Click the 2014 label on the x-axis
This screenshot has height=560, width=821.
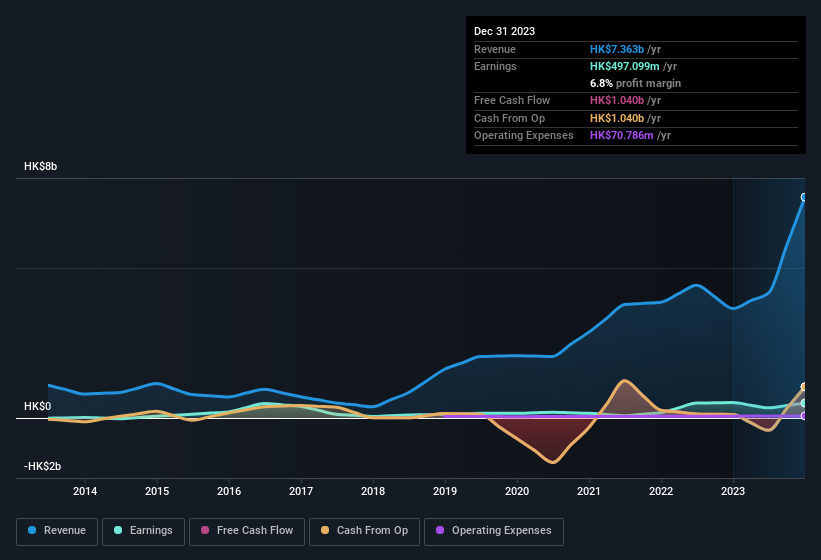85,491
